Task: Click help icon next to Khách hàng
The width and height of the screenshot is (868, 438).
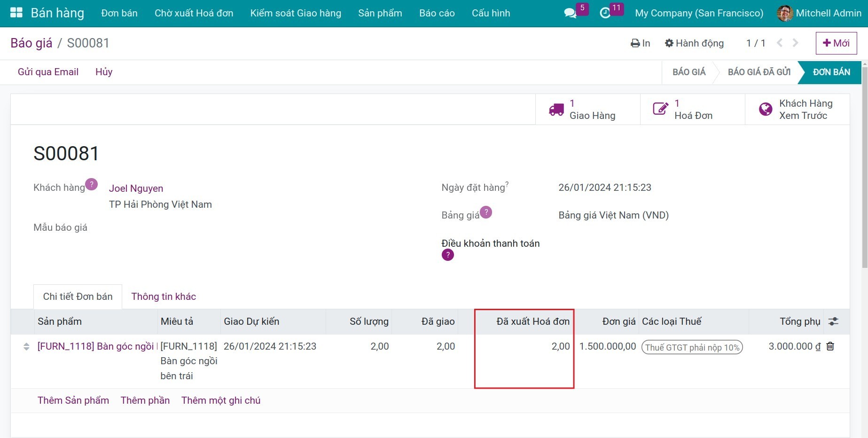Action: 92,184
